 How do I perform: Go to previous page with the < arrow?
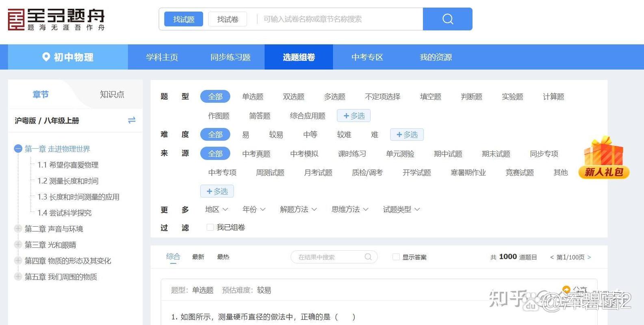point(552,257)
